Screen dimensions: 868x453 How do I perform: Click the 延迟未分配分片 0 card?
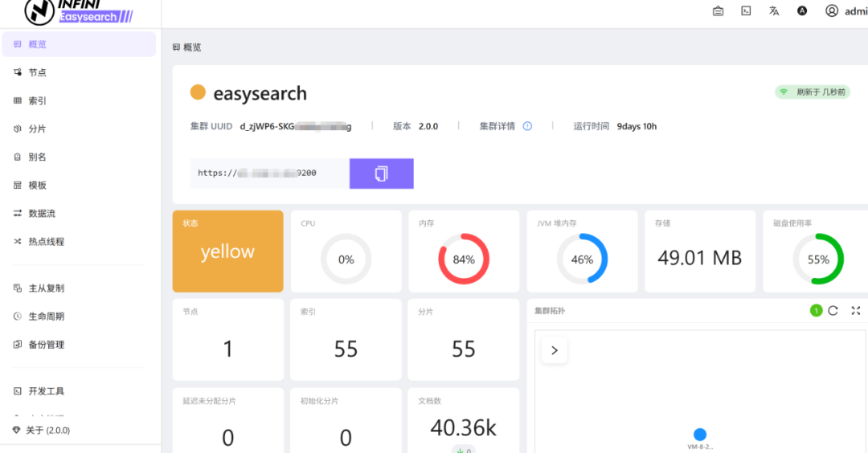227,420
